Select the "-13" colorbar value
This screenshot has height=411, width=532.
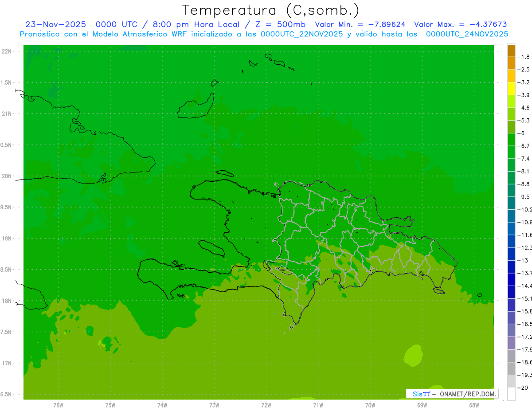(x=523, y=260)
